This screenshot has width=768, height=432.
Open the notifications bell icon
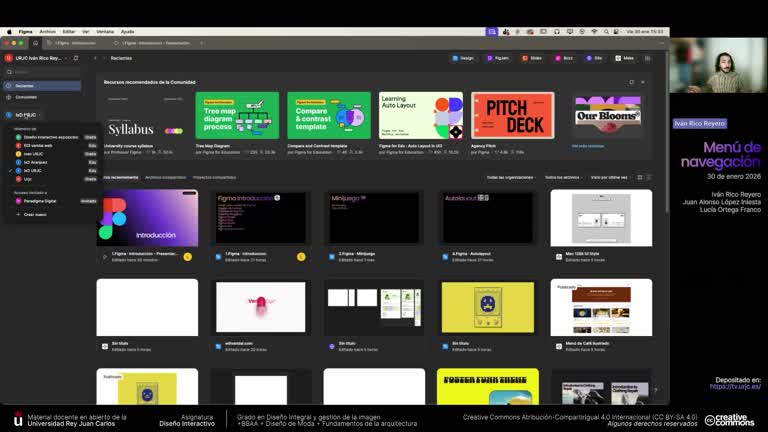tap(76, 58)
